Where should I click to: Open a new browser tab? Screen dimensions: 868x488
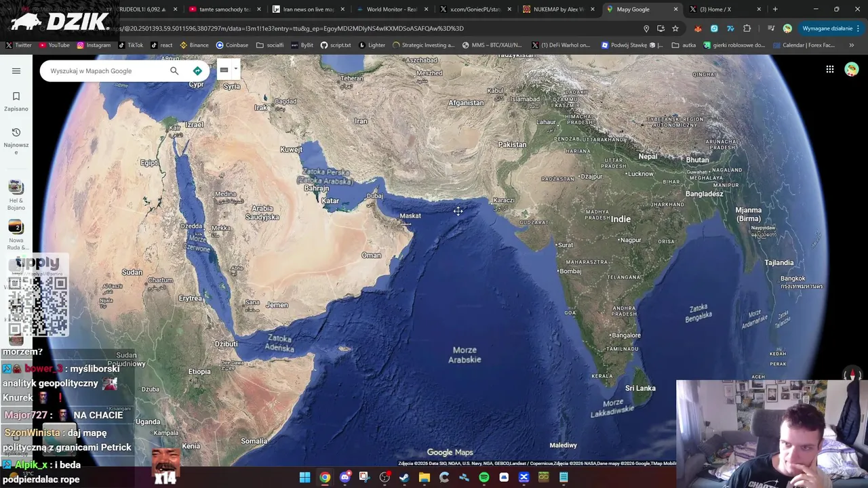775,9
